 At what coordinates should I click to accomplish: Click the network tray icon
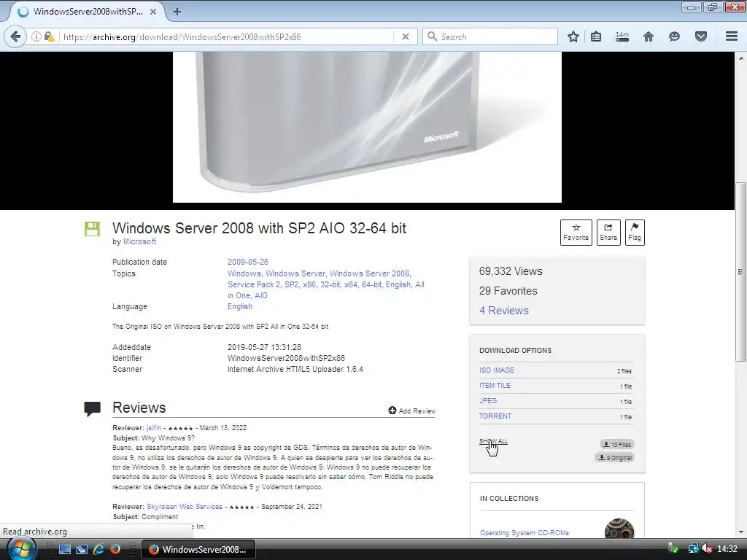(693, 549)
